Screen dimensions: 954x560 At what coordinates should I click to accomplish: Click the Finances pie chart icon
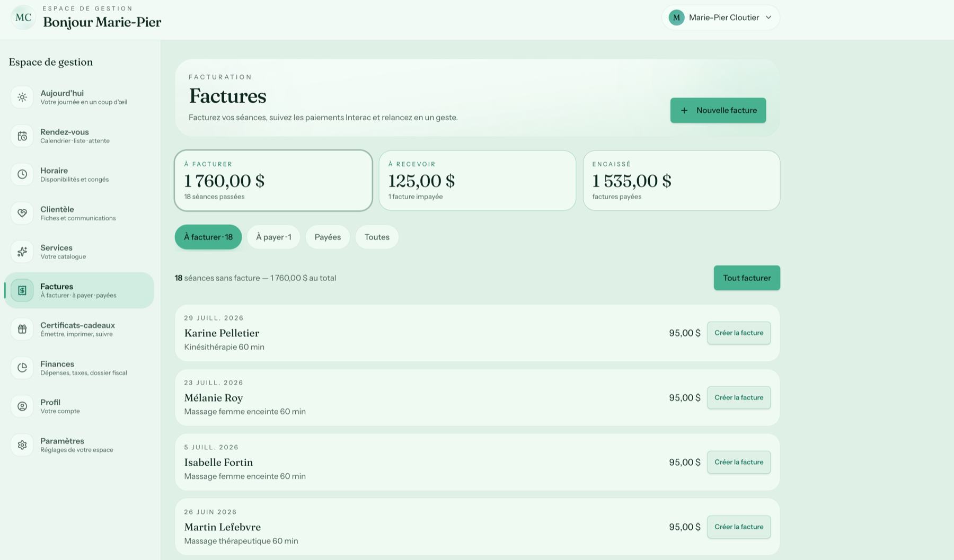(x=22, y=368)
